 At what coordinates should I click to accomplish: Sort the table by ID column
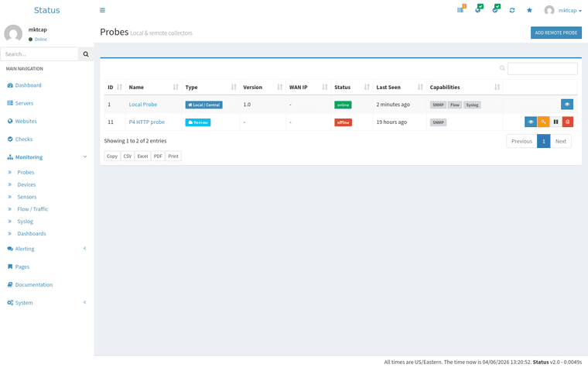point(115,87)
